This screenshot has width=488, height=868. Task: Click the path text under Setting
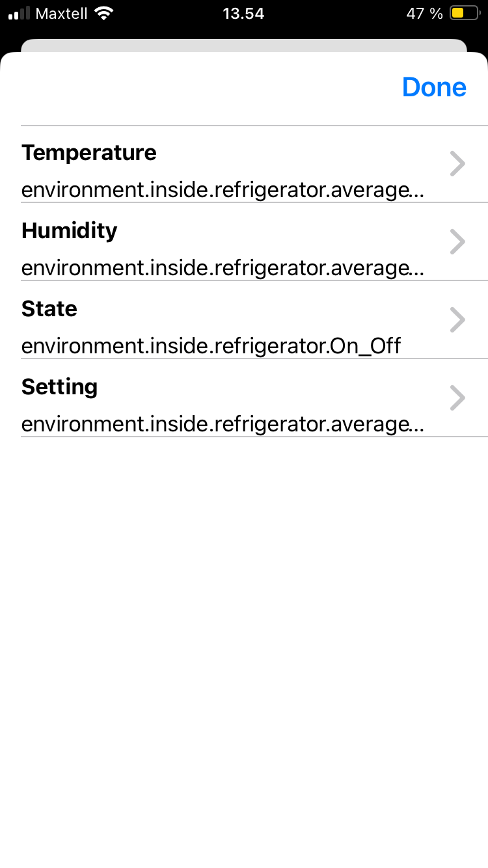click(223, 424)
